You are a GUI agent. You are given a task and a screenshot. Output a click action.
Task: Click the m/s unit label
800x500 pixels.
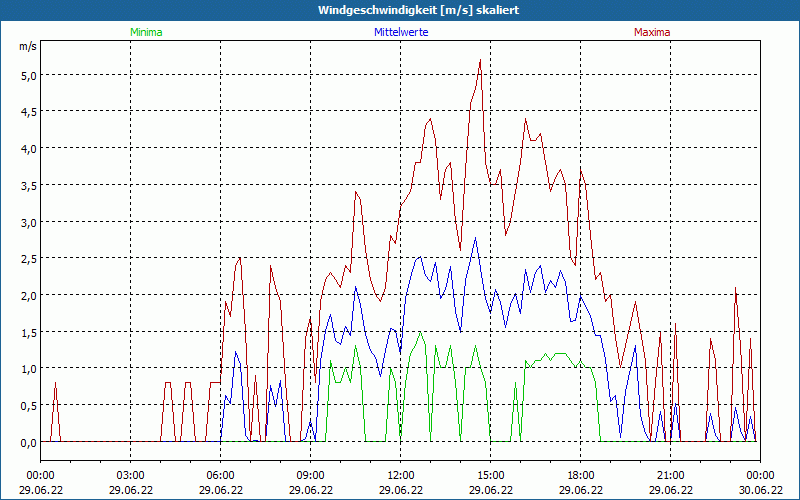28,46
